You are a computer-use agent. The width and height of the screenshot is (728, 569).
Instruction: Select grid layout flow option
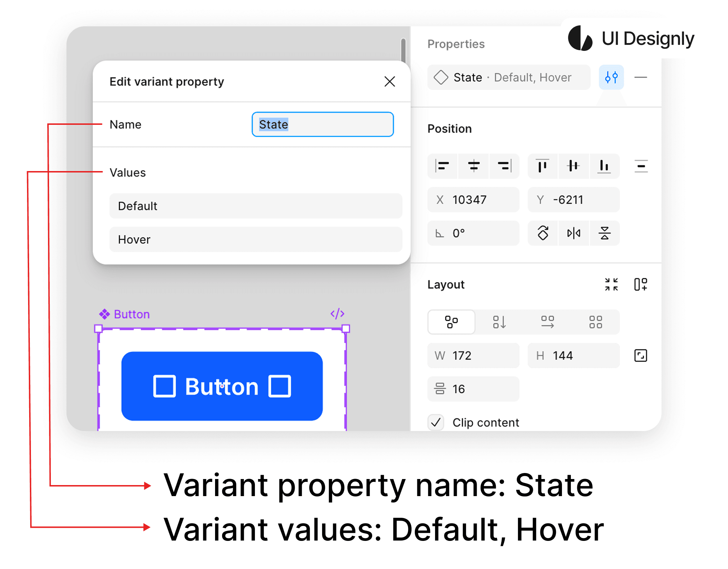pyautogui.click(x=595, y=322)
